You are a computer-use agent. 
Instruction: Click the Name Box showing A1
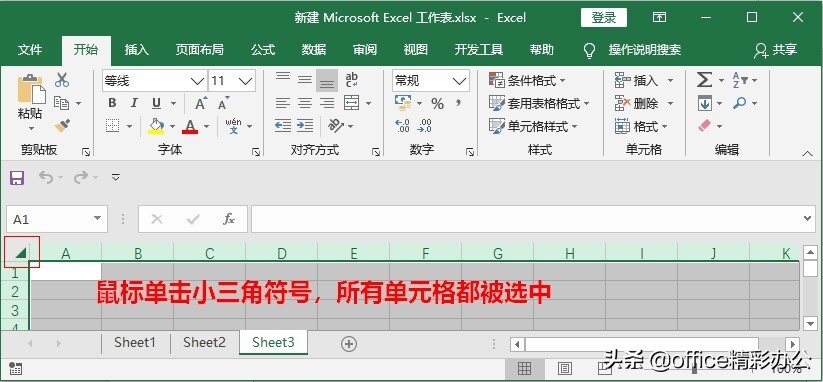click(x=57, y=219)
